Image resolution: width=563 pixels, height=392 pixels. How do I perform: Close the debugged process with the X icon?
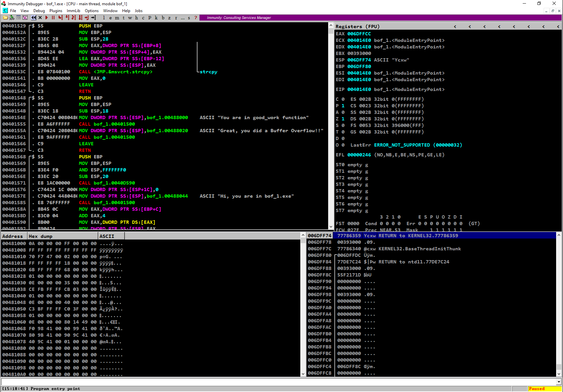coord(40,18)
